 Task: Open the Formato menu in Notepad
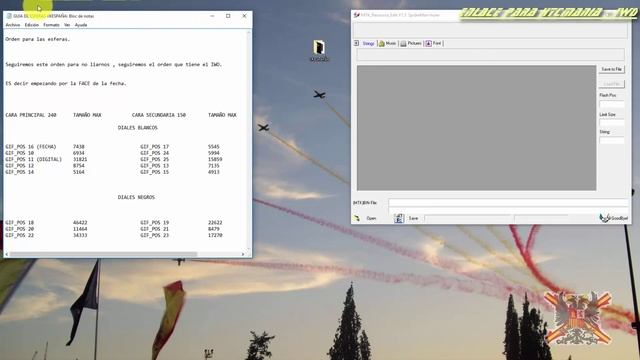[x=51, y=25]
